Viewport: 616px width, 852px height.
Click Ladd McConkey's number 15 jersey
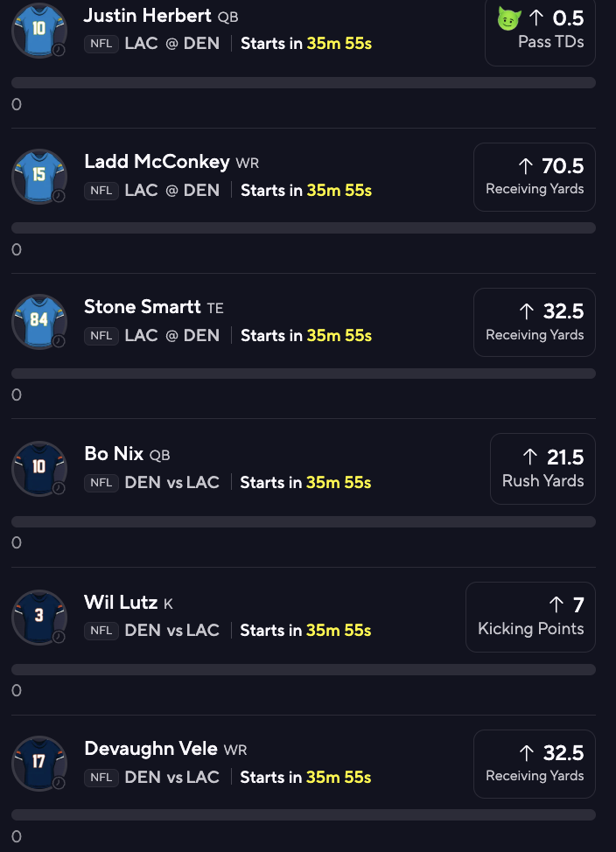[38, 176]
